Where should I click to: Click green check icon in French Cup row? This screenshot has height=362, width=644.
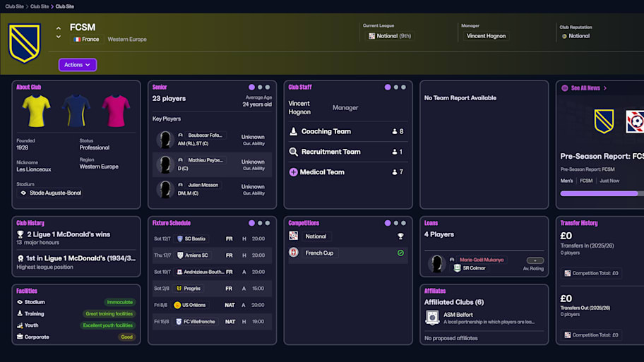(x=400, y=253)
